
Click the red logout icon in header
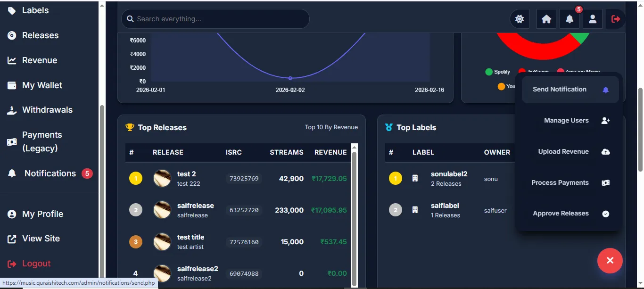[616, 19]
